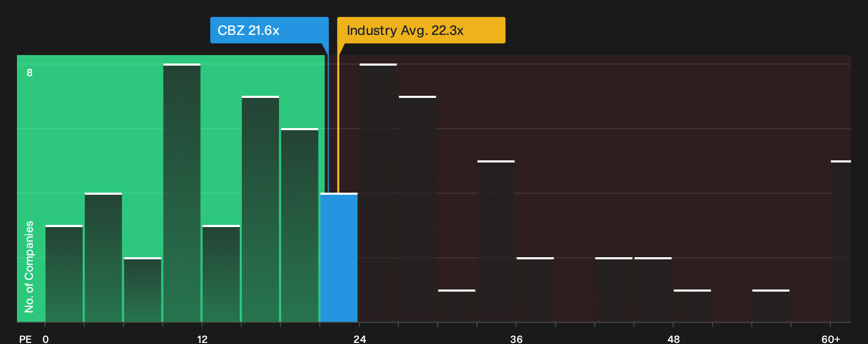868x344 pixels.
Task: Click the x-axis label 60+
Action: (830, 339)
